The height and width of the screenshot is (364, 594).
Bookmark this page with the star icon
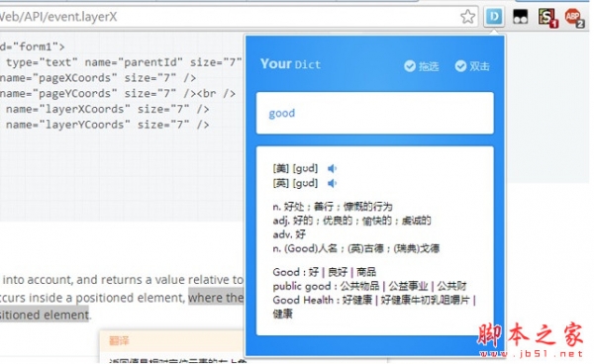pyautogui.click(x=468, y=17)
